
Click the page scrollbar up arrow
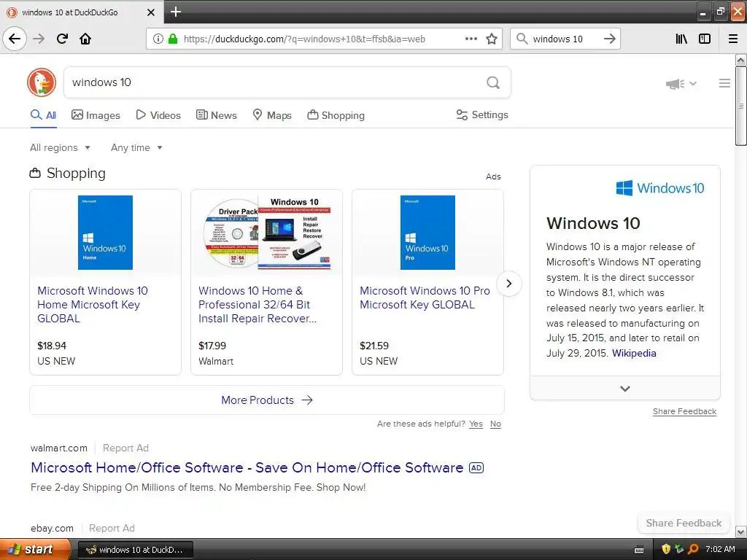(741, 60)
